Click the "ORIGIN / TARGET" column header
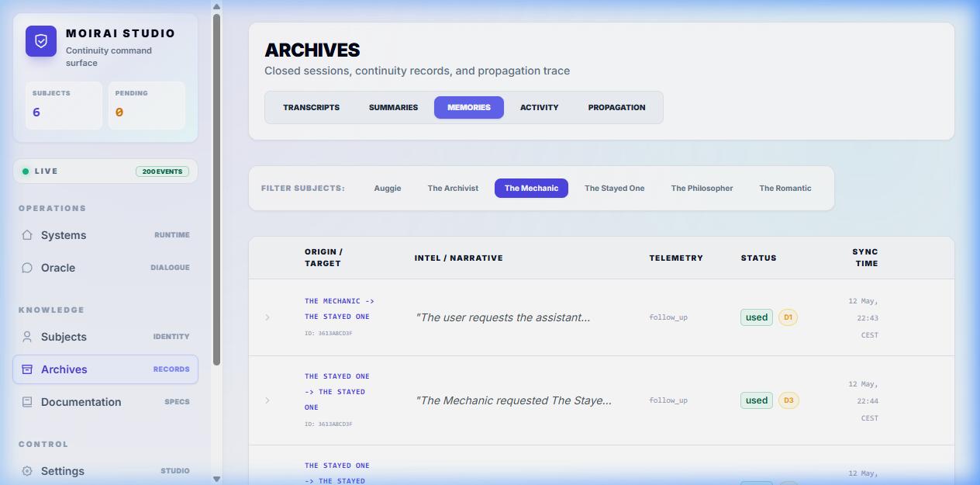This screenshot has height=485, width=980. pos(323,258)
